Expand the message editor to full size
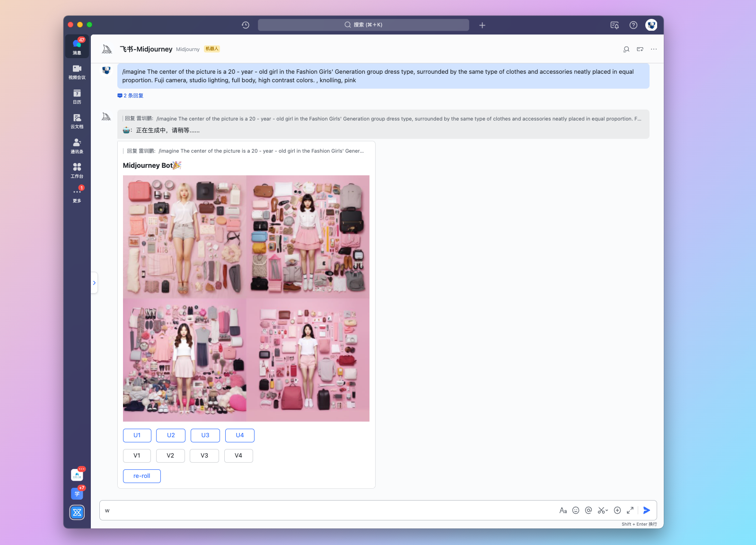 pyautogui.click(x=630, y=510)
